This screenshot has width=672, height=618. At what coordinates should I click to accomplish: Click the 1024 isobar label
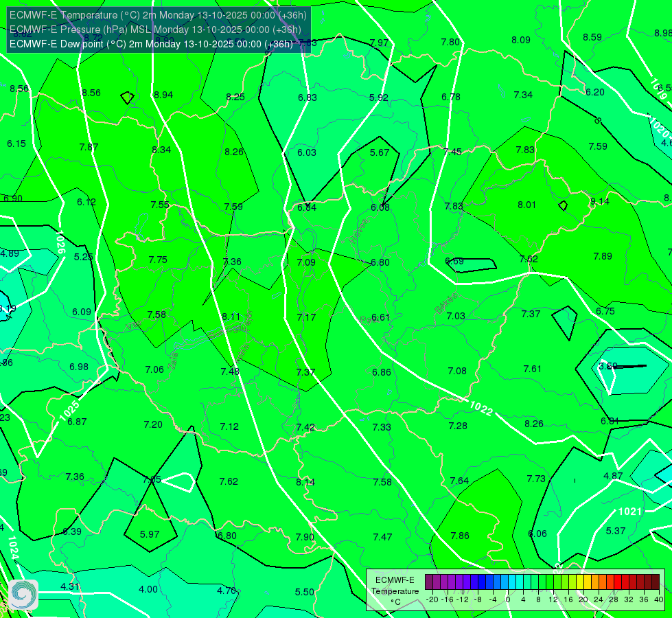[x=13, y=548]
